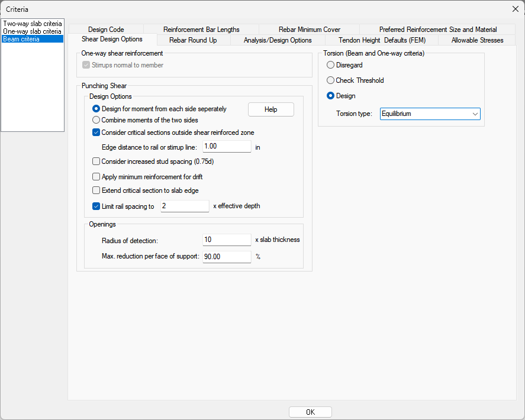Switch to Reinforcement Bar Lengths tab
Screen dimensions: 525x420
[x=201, y=30]
